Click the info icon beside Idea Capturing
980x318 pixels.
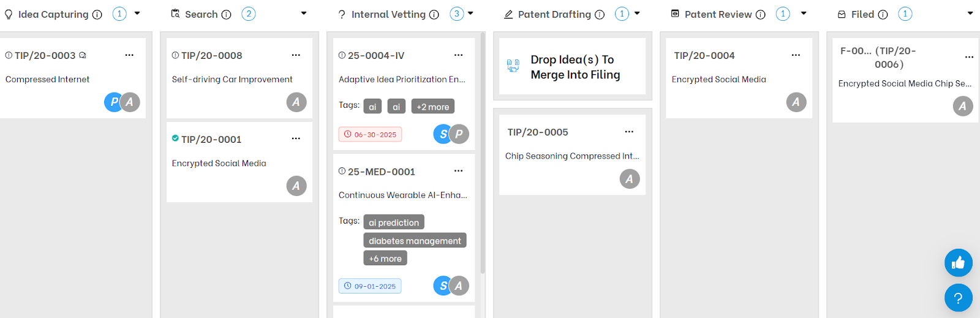pos(97,15)
